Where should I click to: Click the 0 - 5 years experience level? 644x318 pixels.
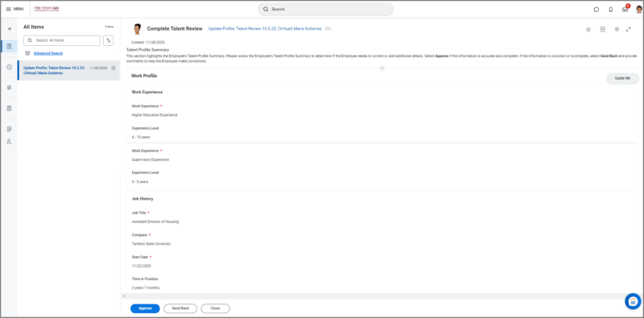(140, 182)
